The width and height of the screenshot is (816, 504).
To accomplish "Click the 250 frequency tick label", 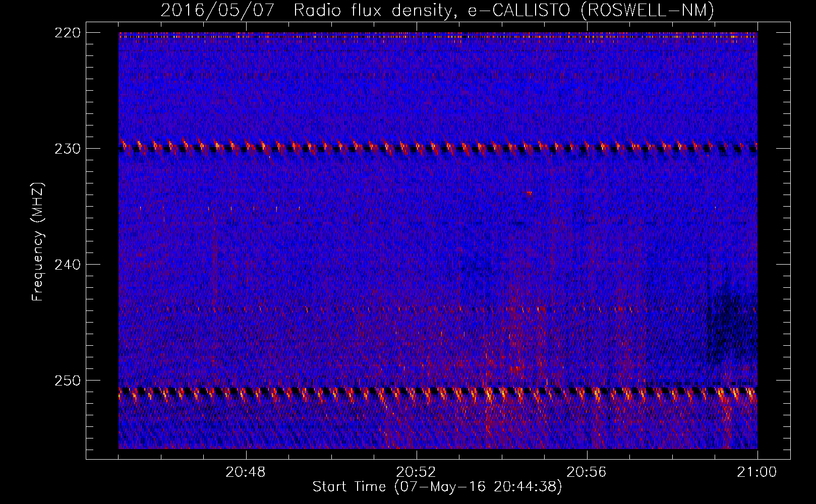I will [68, 381].
